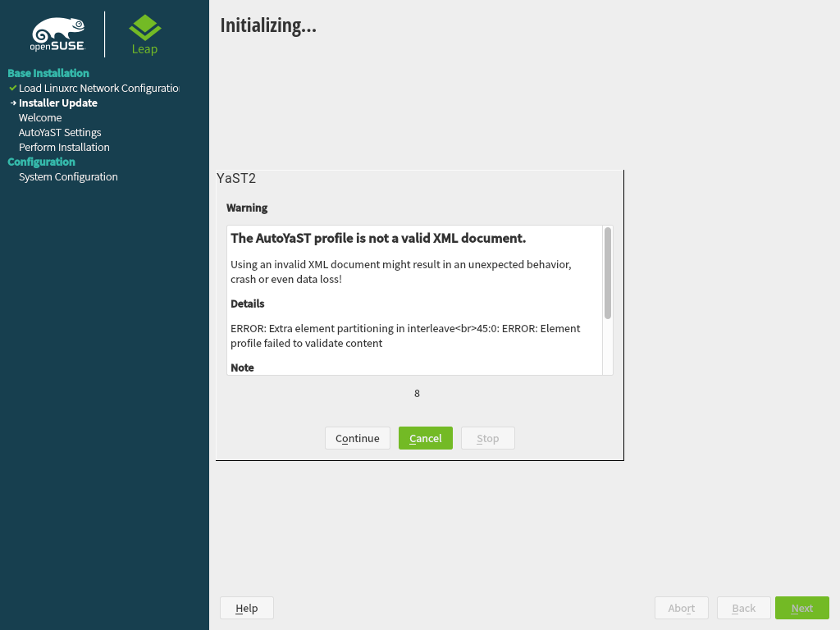Viewport: 840px width, 630px height.
Task: Click the Base Installation heading
Action: (x=48, y=73)
